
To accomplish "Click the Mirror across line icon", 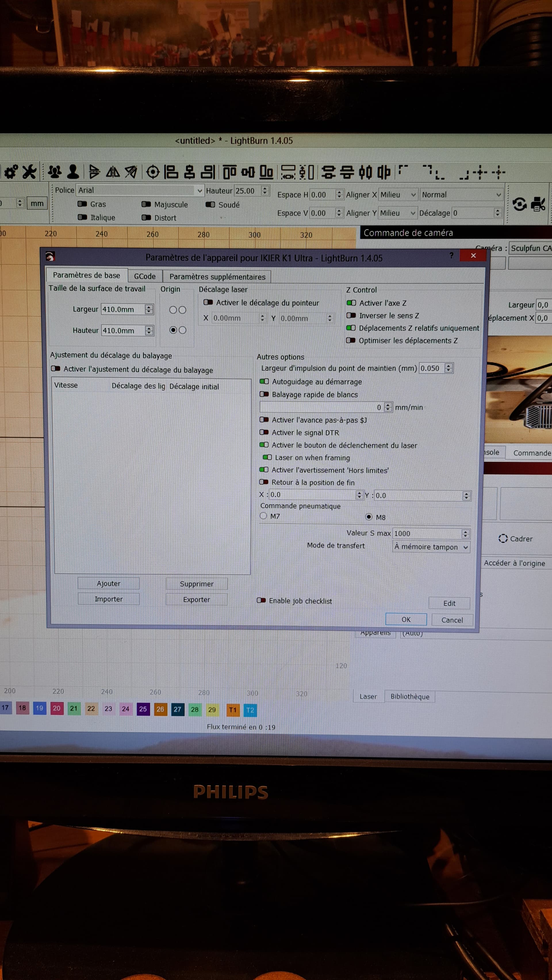I will pyautogui.click(x=131, y=172).
